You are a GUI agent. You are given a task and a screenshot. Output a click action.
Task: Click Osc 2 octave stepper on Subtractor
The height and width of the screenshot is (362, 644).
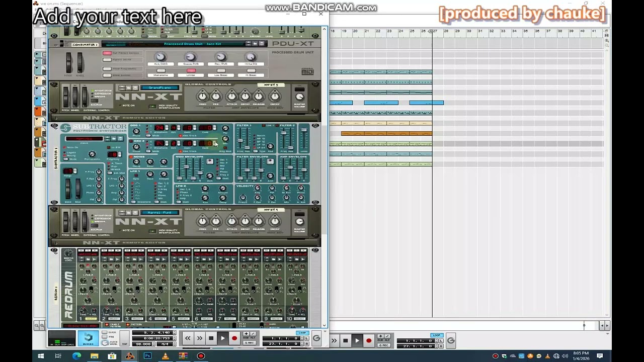click(x=179, y=143)
